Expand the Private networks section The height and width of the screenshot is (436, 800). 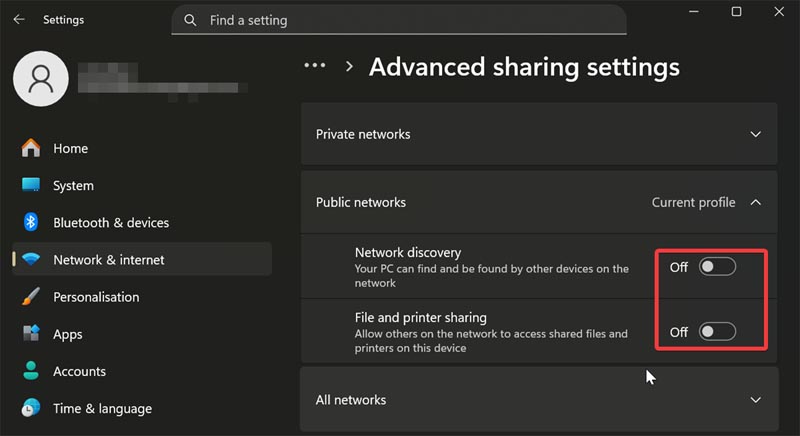pyautogui.click(x=756, y=134)
